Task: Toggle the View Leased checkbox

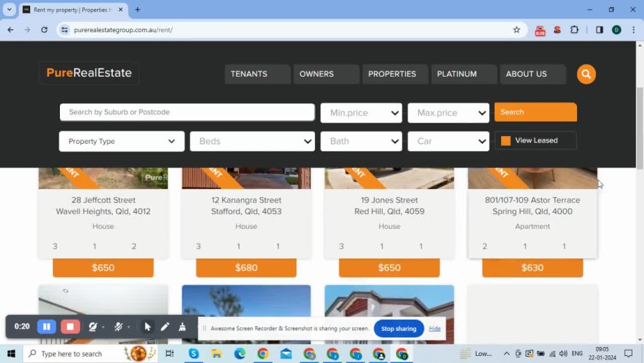Action: pos(506,141)
